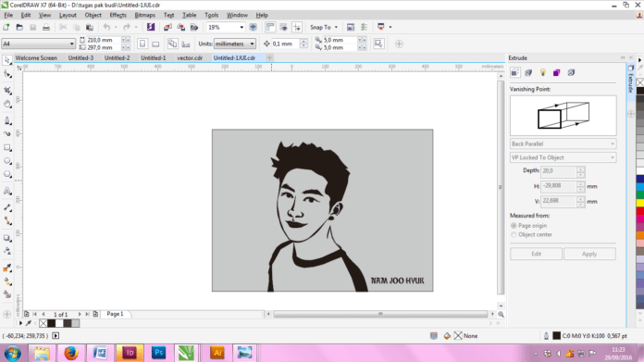The height and width of the screenshot is (362, 644).
Task: Select the Zoom tool in toolbox
Action: [7, 104]
